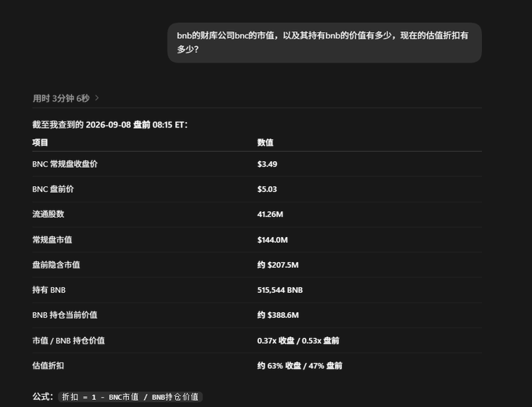Expand the 用时 3分钟 6秒 thinking details
Image resolution: width=532 pixels, height=407 pixels.
[66, 99]
